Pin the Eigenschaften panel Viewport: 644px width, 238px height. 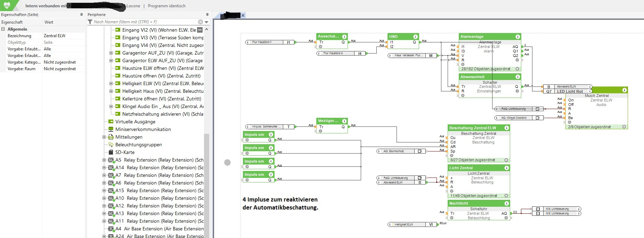(82, 15)
